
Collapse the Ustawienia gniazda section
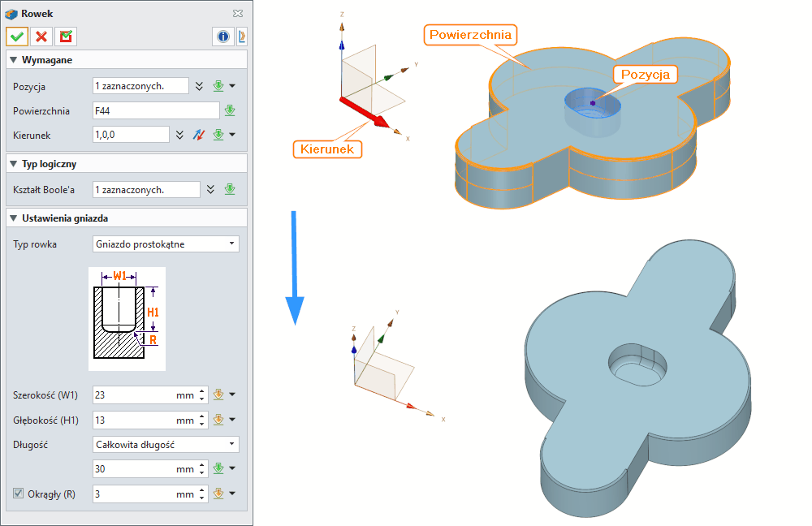coord(14,218)
